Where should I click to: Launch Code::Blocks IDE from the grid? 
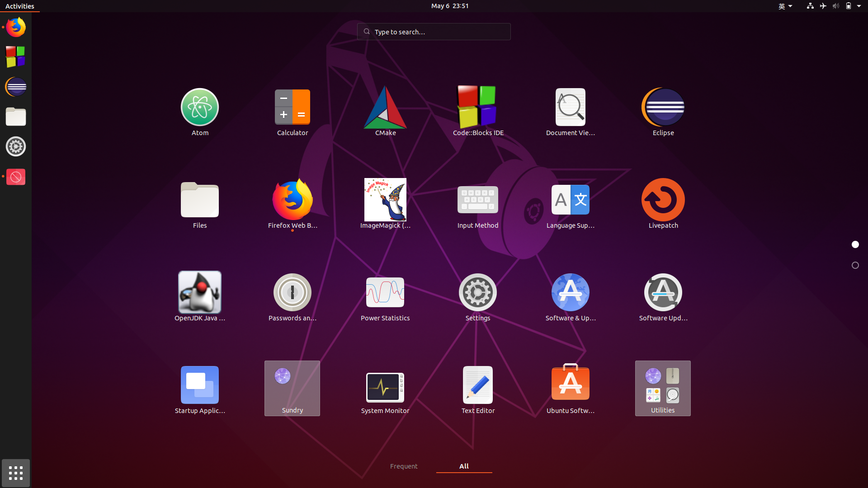[x=478, y=112]
